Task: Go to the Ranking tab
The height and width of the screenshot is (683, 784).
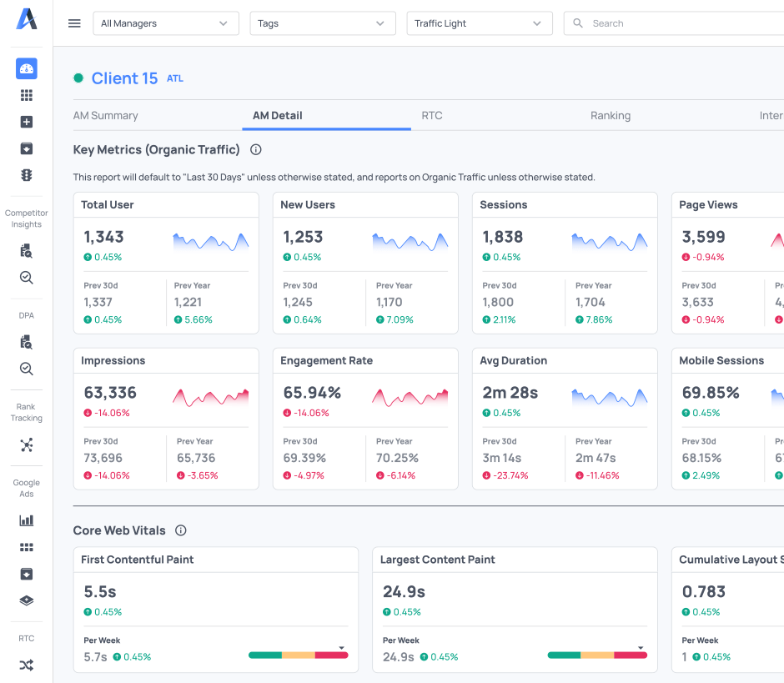Action: (610, 116)
